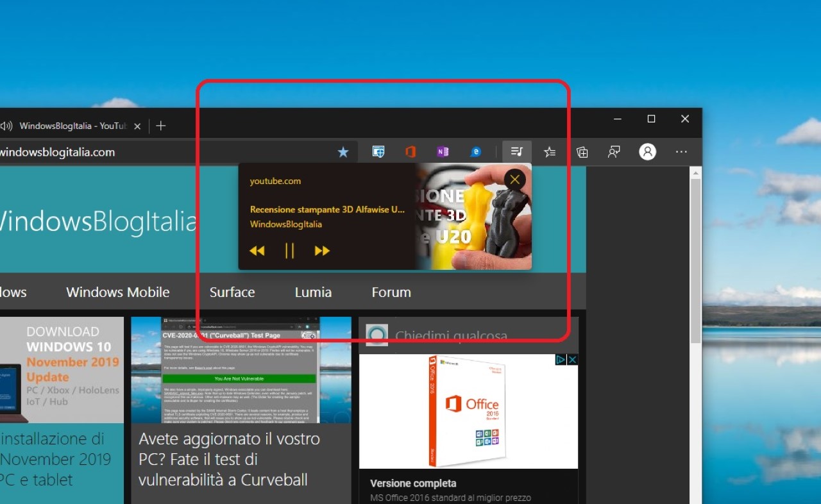Open the Forum menu item
The image size is (821, 504).
[x=391, y=292]
